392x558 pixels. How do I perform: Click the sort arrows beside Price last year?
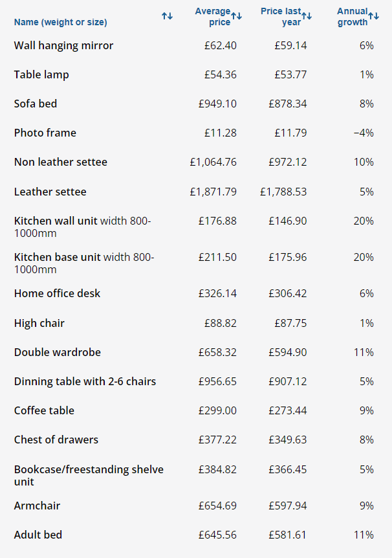pyautogui.click(x=307, y=16)
